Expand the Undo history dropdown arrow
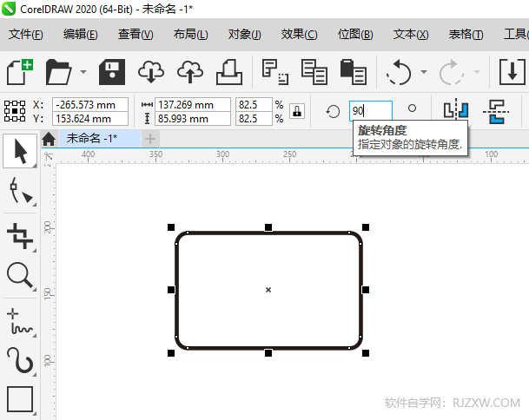 (424, 71)
